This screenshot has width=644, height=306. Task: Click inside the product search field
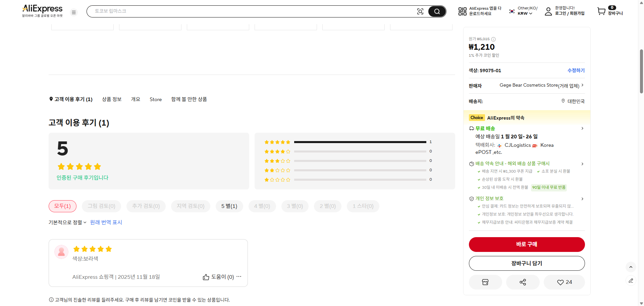(235, 11)
